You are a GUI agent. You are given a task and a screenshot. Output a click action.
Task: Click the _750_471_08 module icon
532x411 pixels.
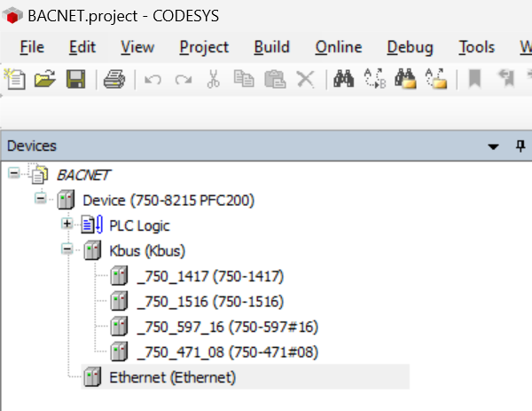click(x=119, y=352)
